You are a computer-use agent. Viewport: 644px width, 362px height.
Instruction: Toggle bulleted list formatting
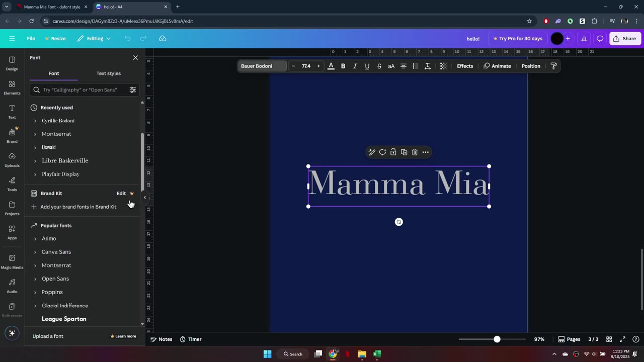pos(416,66)
